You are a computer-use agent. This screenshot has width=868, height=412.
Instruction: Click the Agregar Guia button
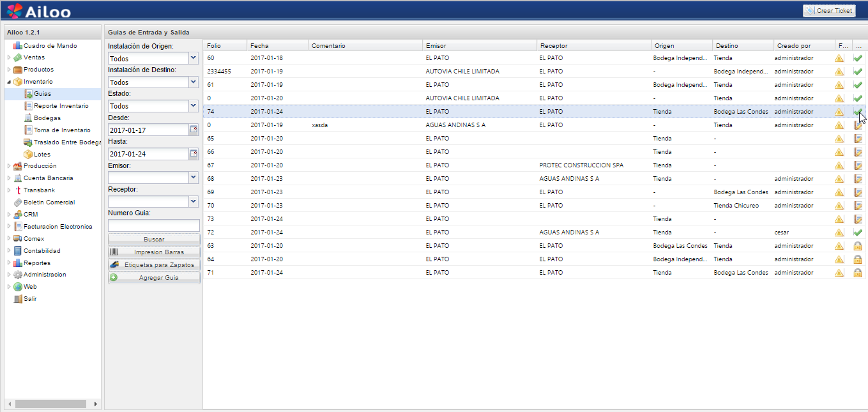tap(154, 278)
